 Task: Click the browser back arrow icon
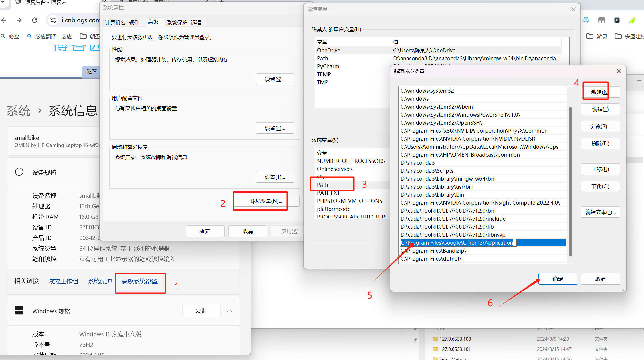(x=4, y=20)
